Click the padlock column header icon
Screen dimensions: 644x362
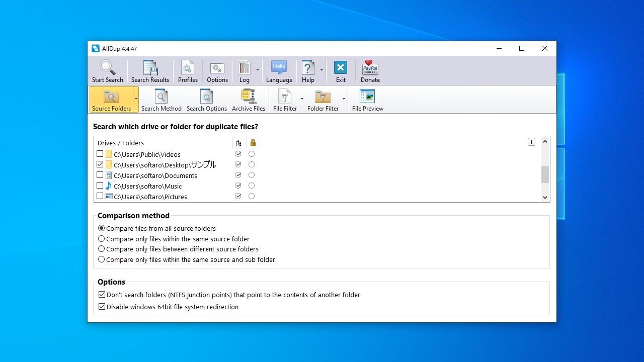coord(253,143)
